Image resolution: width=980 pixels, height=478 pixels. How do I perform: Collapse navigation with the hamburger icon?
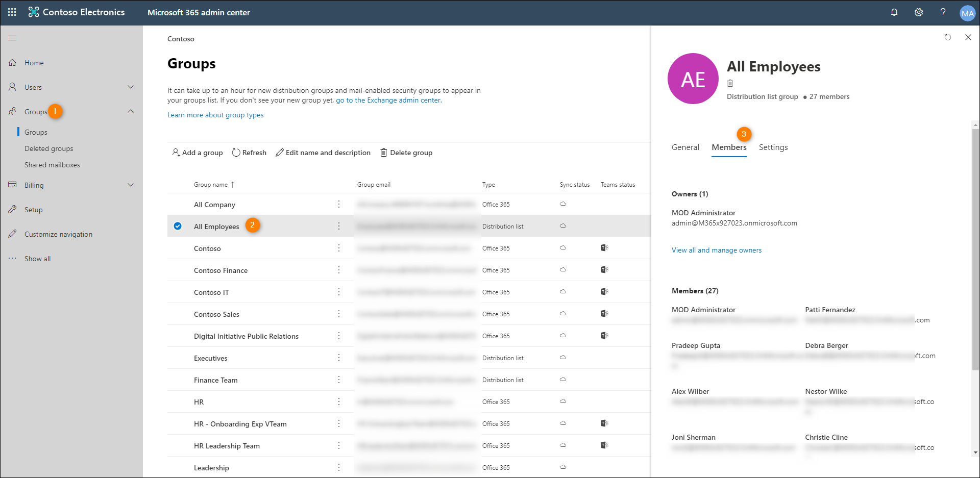12,38
